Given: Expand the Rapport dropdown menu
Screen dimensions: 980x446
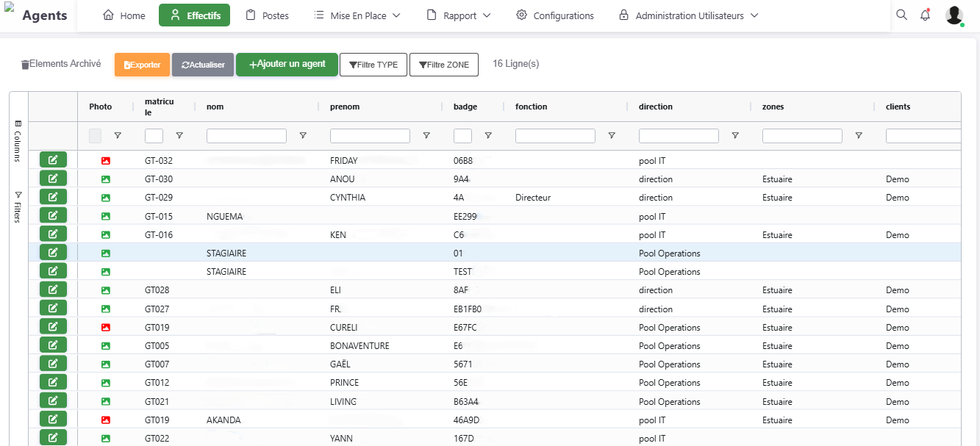Looking at the screenshot, I should (459, 15).
